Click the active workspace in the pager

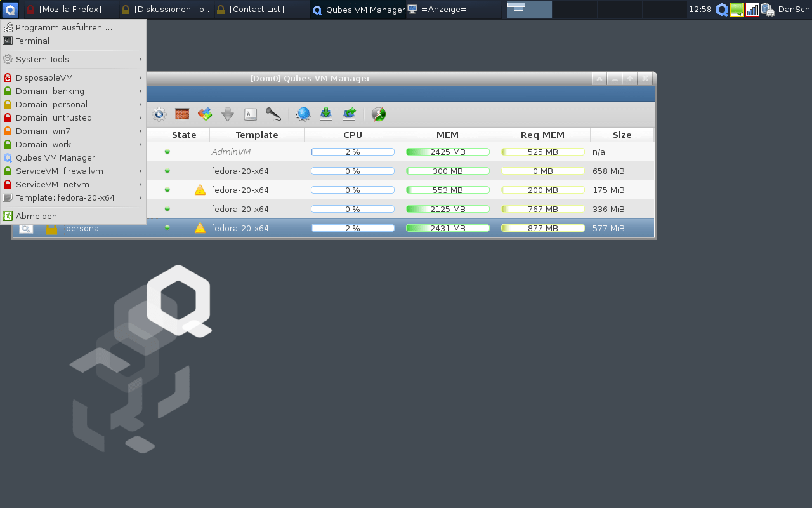pos(529,10)
